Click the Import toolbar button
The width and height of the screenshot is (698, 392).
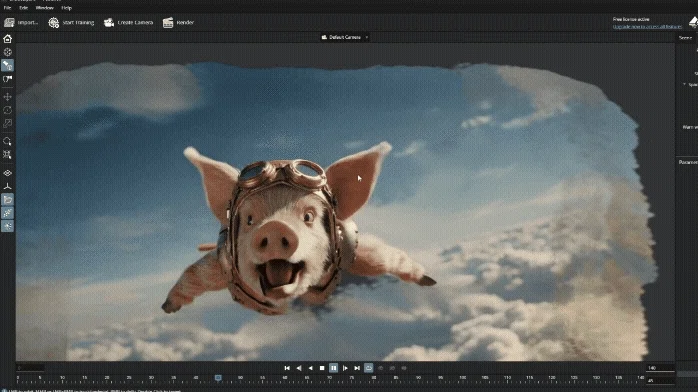coord(21,22)
